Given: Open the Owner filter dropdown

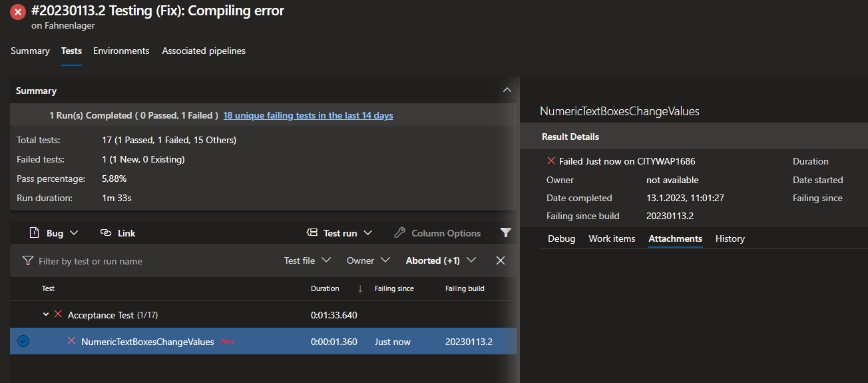Looking at the screenshot, I should coord(368,260).
